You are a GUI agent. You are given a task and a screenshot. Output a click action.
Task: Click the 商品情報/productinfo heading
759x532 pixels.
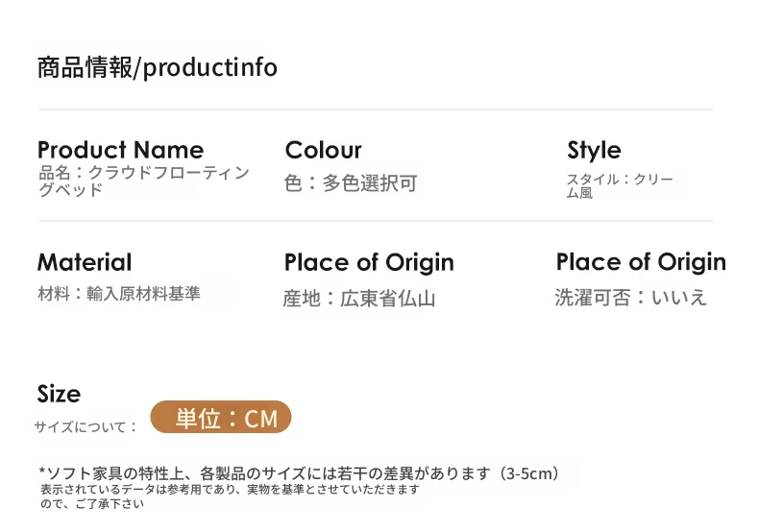157,68
